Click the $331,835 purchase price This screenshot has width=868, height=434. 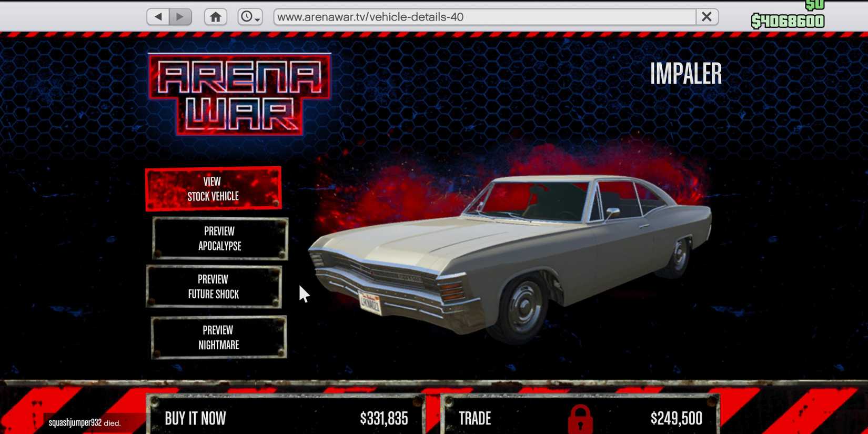[383, 419]
